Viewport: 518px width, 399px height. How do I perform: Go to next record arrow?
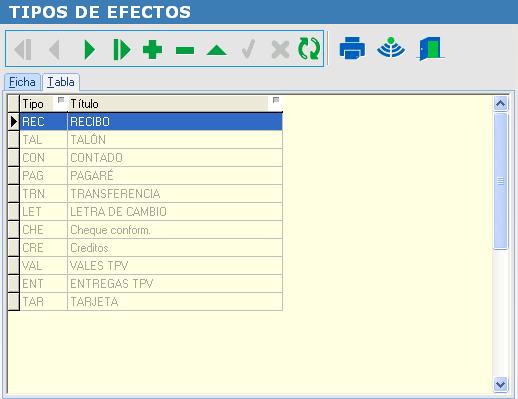[x=89, y=50]
